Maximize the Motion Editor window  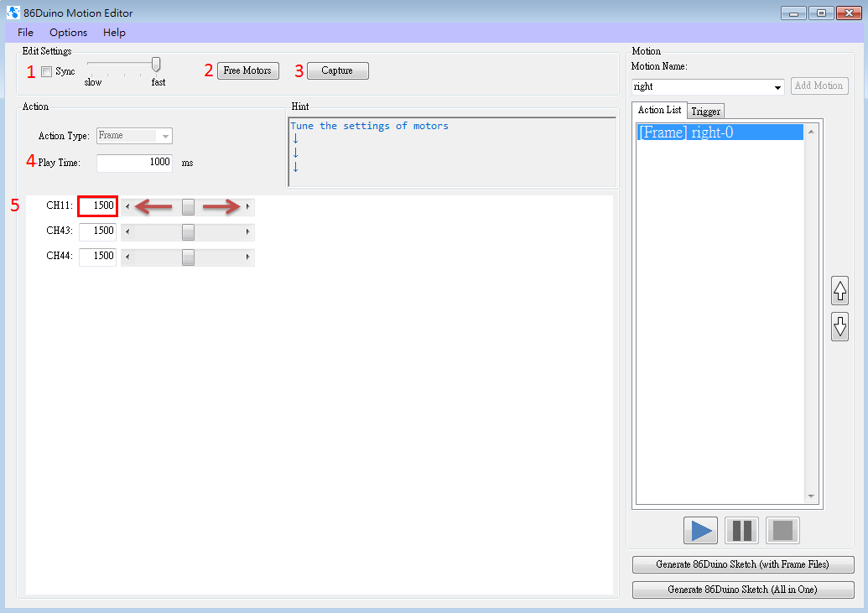pyautogui.click(x=822, y=13)
